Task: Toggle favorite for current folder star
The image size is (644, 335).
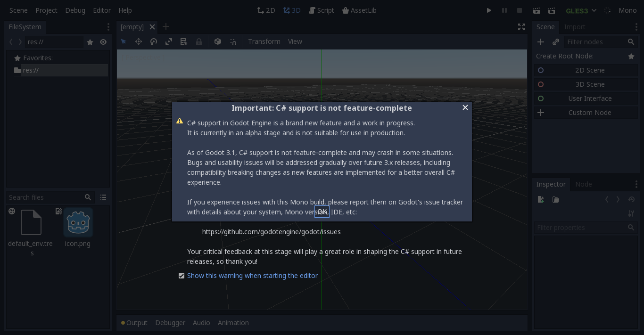Action: (90, 42)
